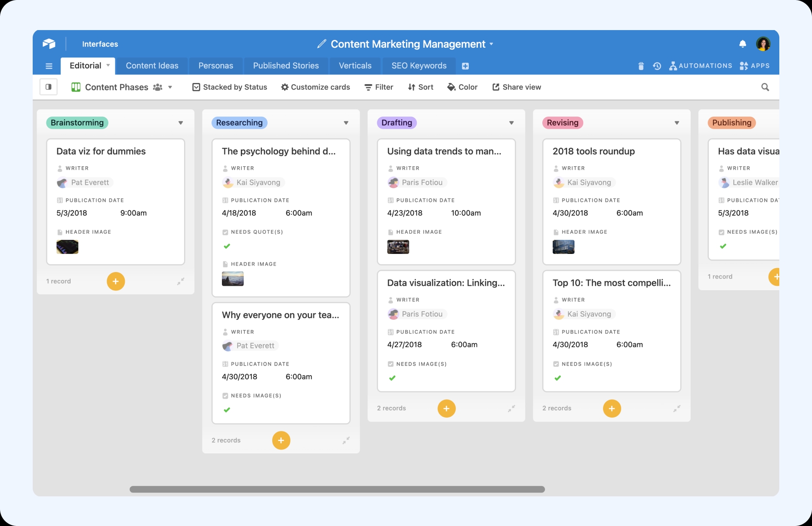Switch to the Published Stories tab
Viewport: 812px width, 526px height.
286,66
